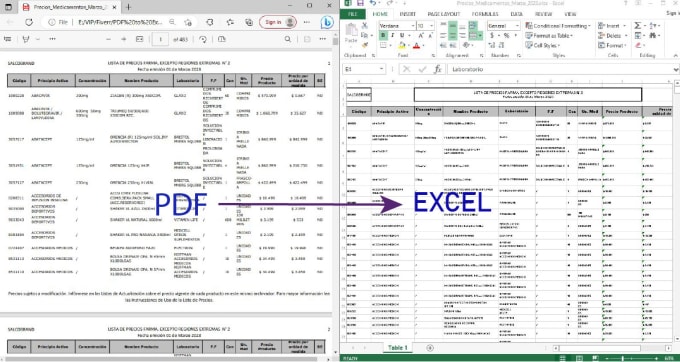The width and height of the screenshot is (680, 362).
Task: Rotate the PDF page
Action: pos(203,39)
